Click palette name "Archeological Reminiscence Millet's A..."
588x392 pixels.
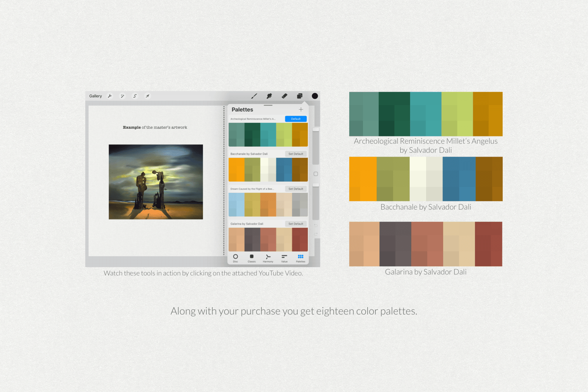click(253, 119)
